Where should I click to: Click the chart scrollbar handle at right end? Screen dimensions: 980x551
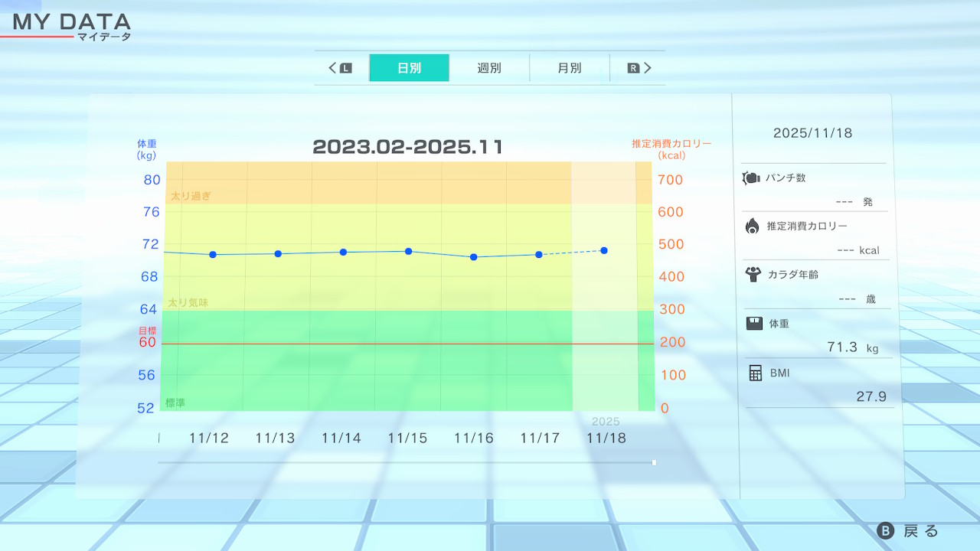pos(654,462)
